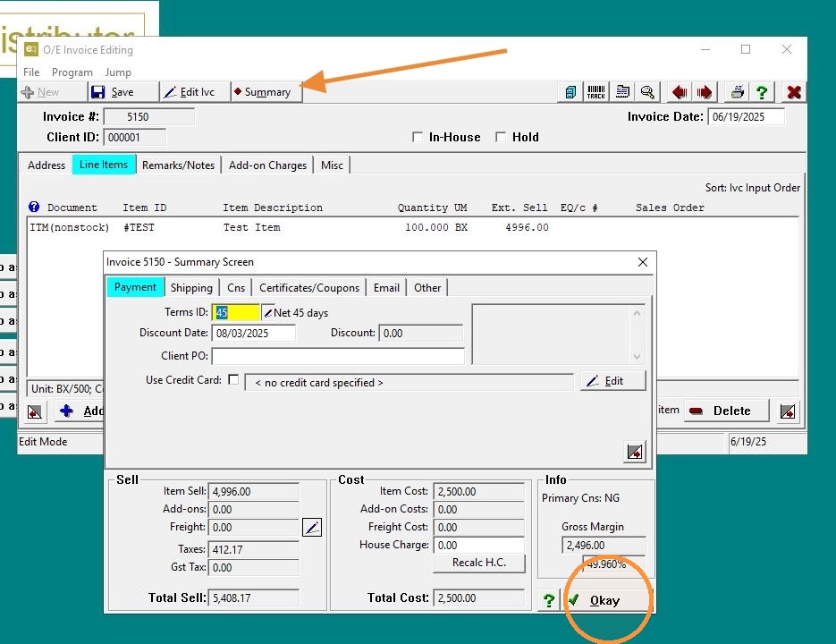Screen dimensions: 836x644
Task: Switch to the Remarks/Notes tab
Action: click(178, 165)
